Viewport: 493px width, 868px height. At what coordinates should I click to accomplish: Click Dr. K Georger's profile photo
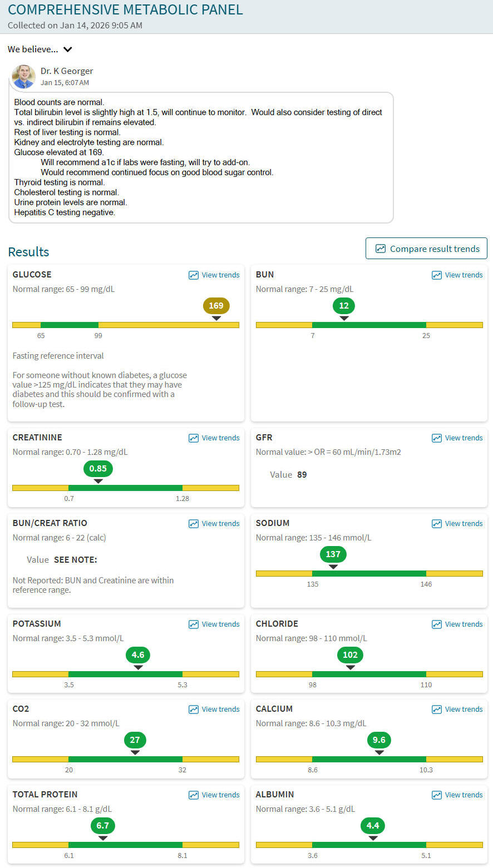point(23,77)
